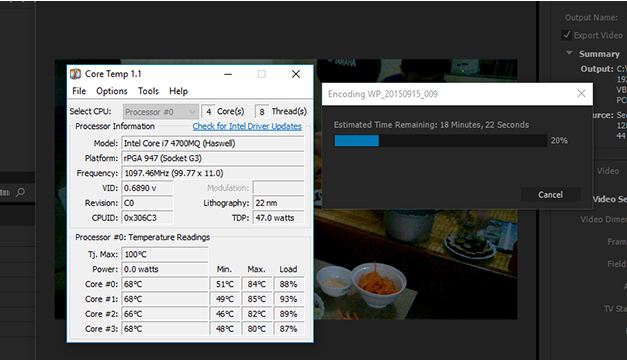
Task: Open the Options menu in Core Temp
Action: click(x=112, y=91)
